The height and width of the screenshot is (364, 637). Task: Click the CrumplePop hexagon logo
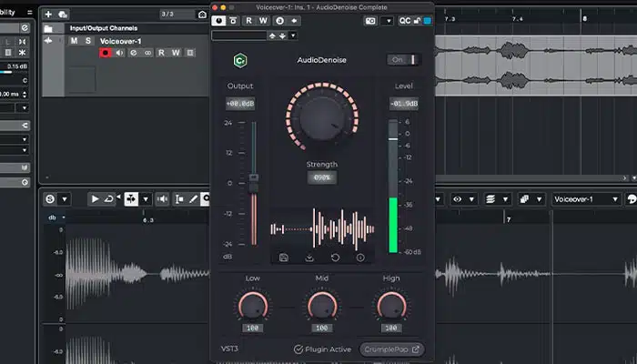click(240, 61)
